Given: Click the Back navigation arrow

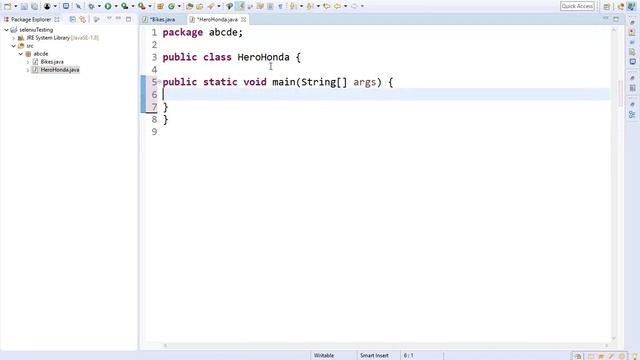Looking at the screenshot, I should 337,6.
